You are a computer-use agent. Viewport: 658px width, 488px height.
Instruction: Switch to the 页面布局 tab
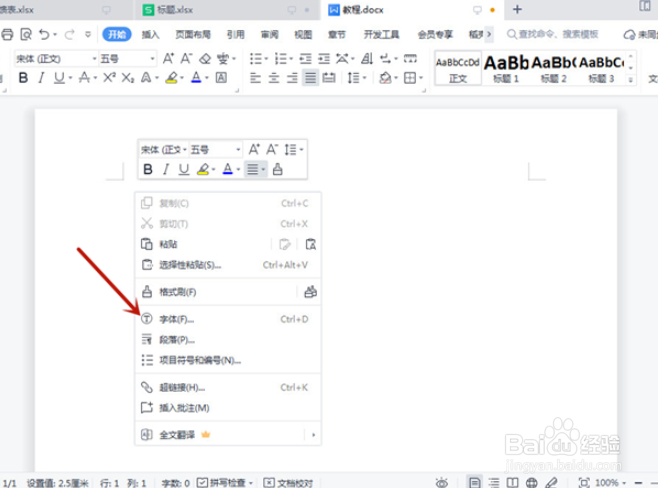pyautogui.click(x=193, y=34)
